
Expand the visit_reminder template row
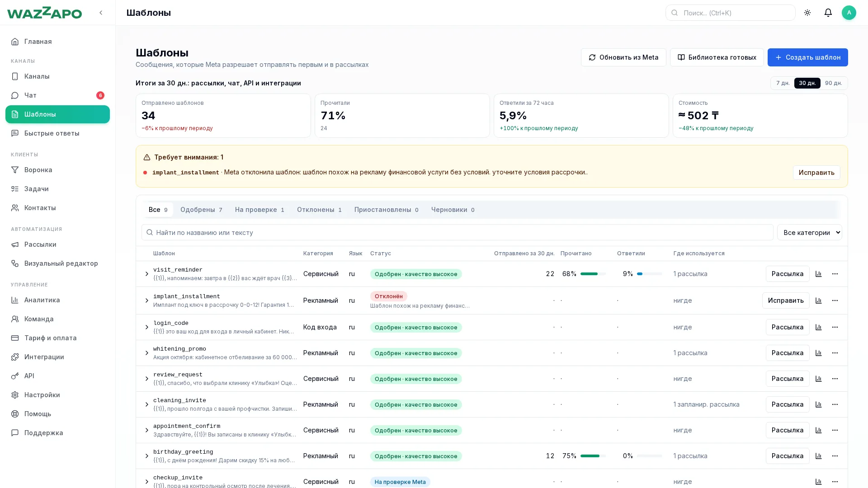click(146, 274)
